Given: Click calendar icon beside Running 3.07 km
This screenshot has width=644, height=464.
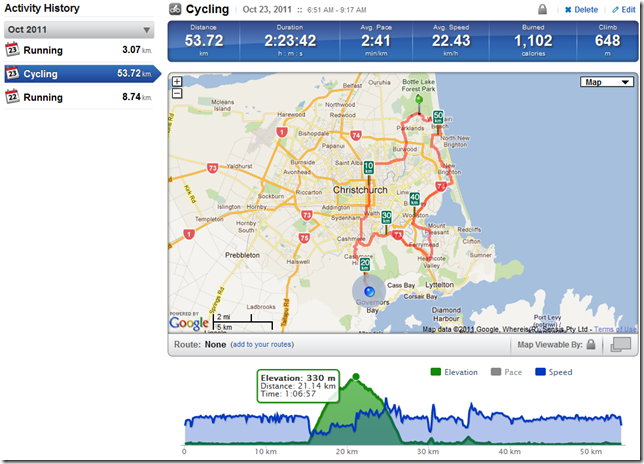Looking at the screenshot, I should (12, 50).
